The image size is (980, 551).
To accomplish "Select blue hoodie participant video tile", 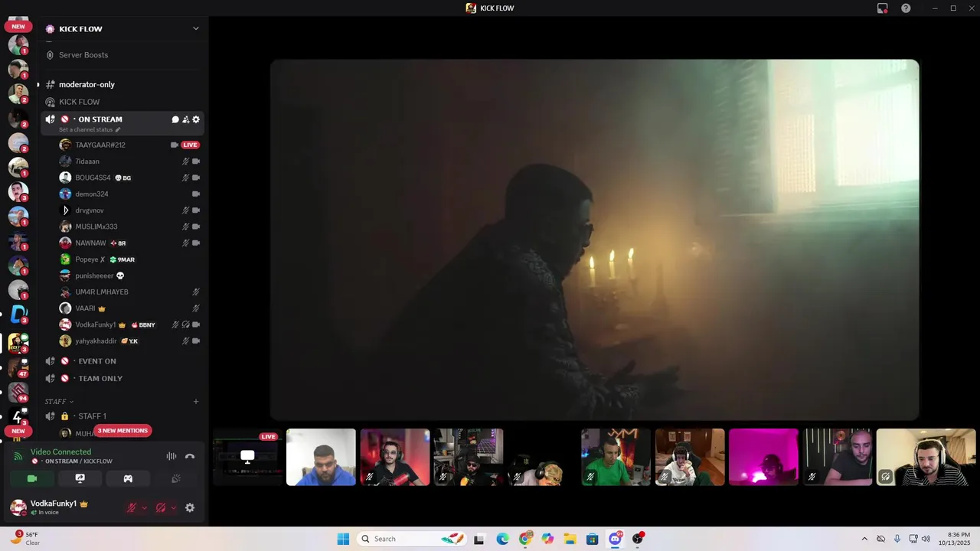I will click(x=321, y=457).
